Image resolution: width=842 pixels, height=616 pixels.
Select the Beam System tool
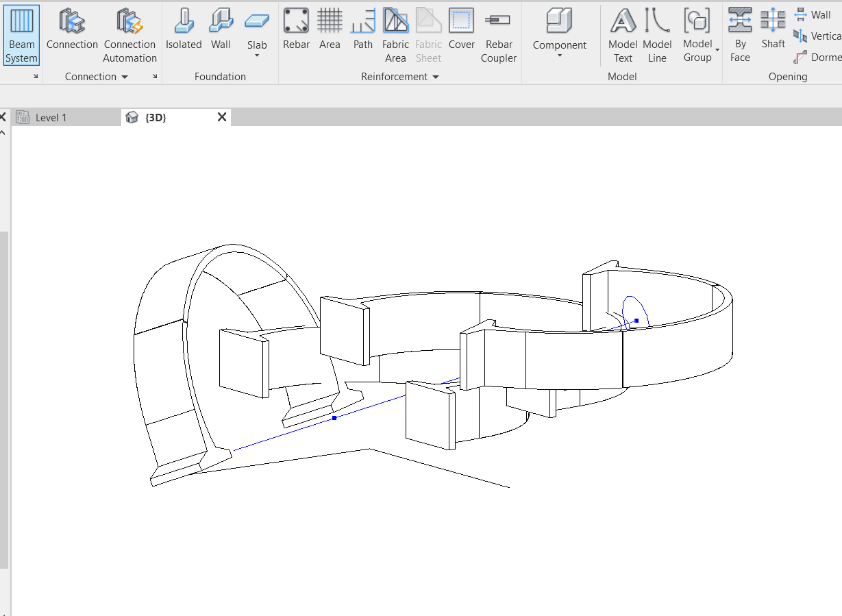(21, 35)
